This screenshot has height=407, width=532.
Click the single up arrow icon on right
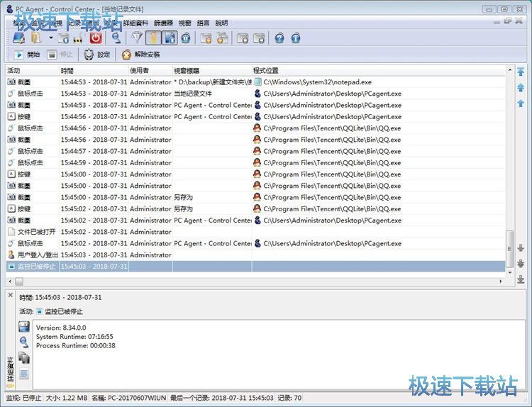(x=521, y=103)
